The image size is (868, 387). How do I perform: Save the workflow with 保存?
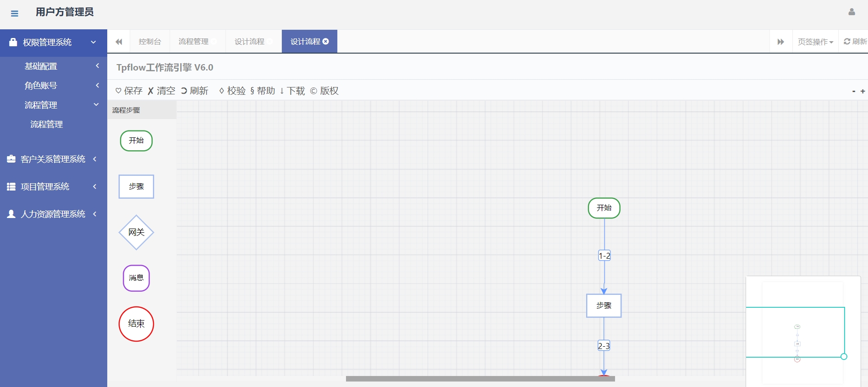coord(129,91)
